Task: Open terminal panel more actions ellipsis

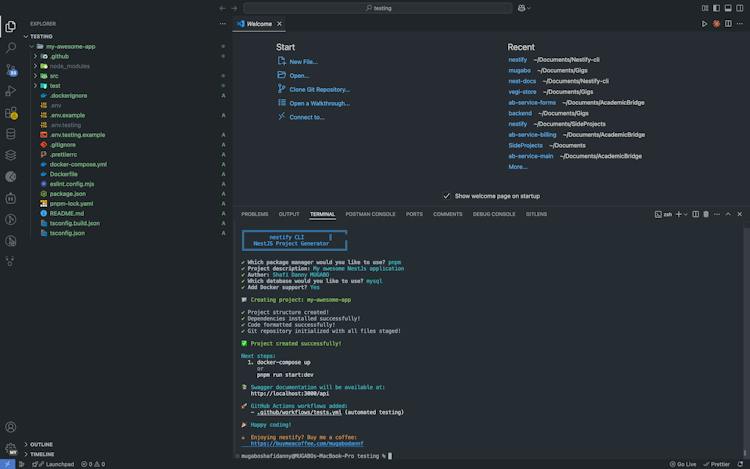Action: pyautogui.click(x=717, y=214)
